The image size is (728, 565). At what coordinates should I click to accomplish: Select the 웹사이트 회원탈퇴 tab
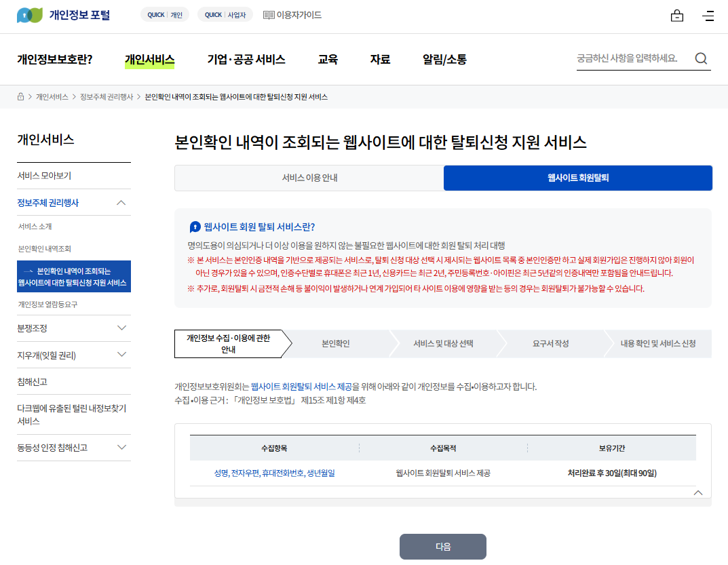(x=578, y=178)
